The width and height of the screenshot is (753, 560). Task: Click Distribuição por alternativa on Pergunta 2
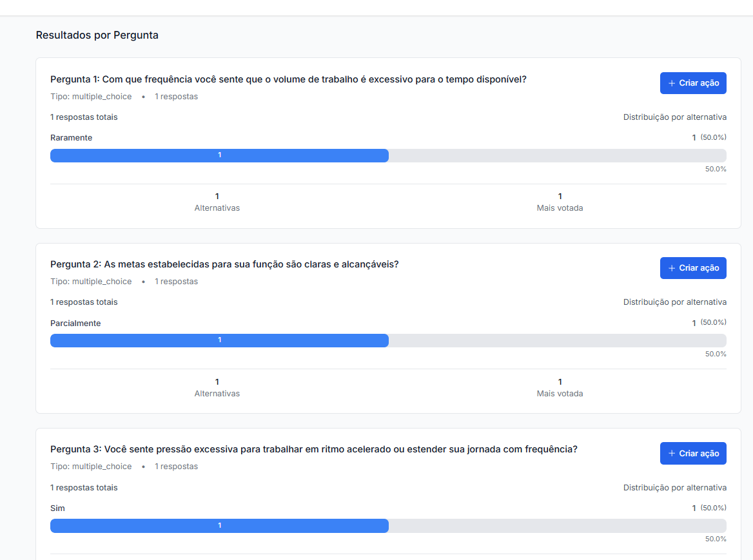click(x=675, y=302)
